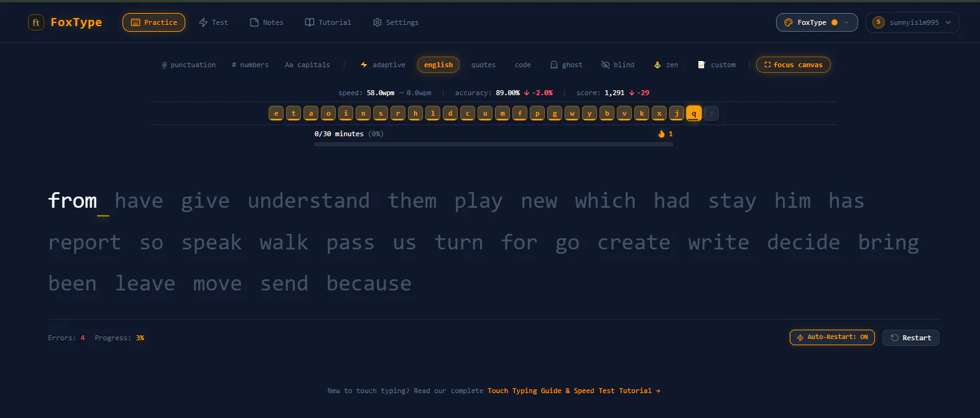This screenshot has height=418, width=980.
Task: Click the letter x key tile
Action: (x=659, y=113)
